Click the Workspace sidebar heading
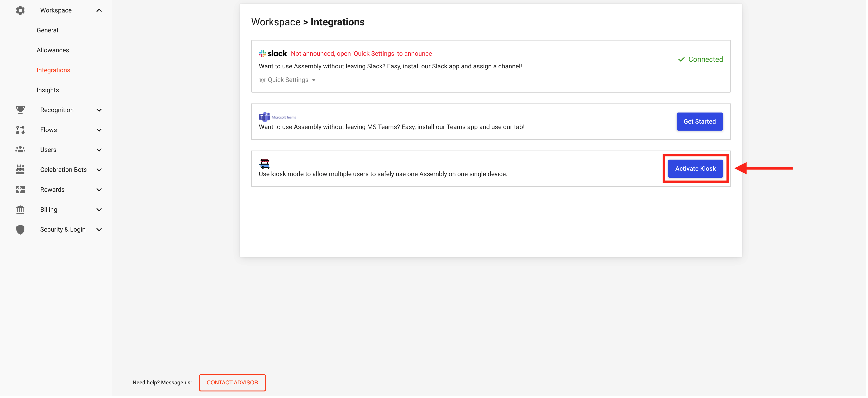Screen dimensions: 868x398 [56, 10]
